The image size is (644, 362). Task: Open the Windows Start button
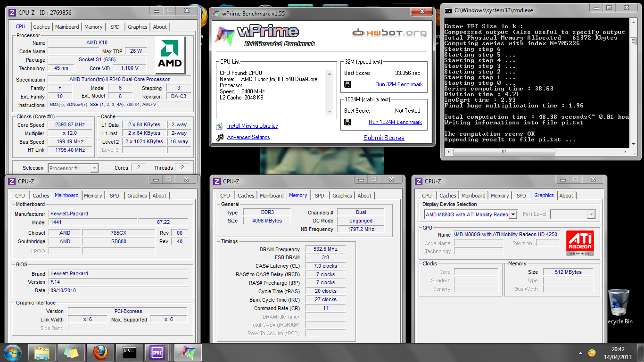tap(12, 353)
